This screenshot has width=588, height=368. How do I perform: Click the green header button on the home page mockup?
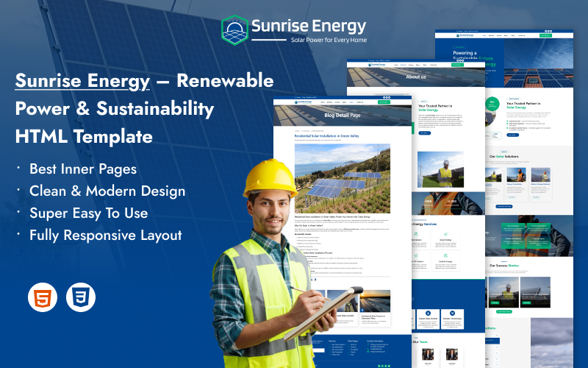coord(545,35)
